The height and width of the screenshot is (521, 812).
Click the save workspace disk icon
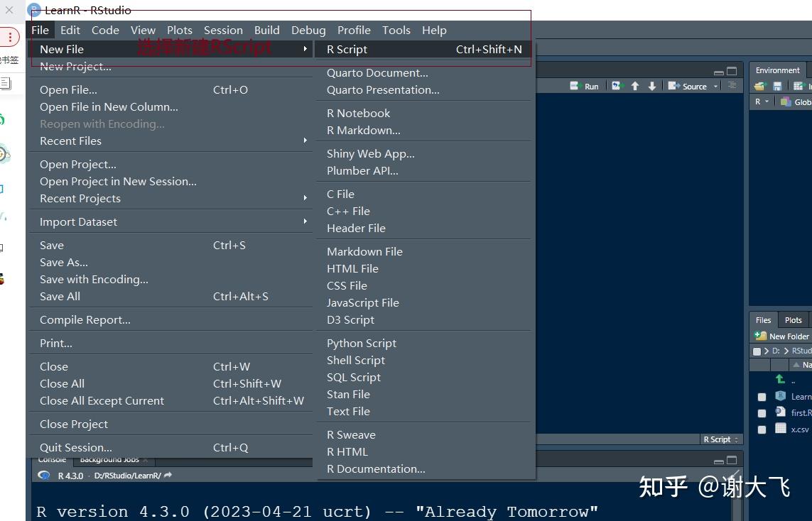777,86
